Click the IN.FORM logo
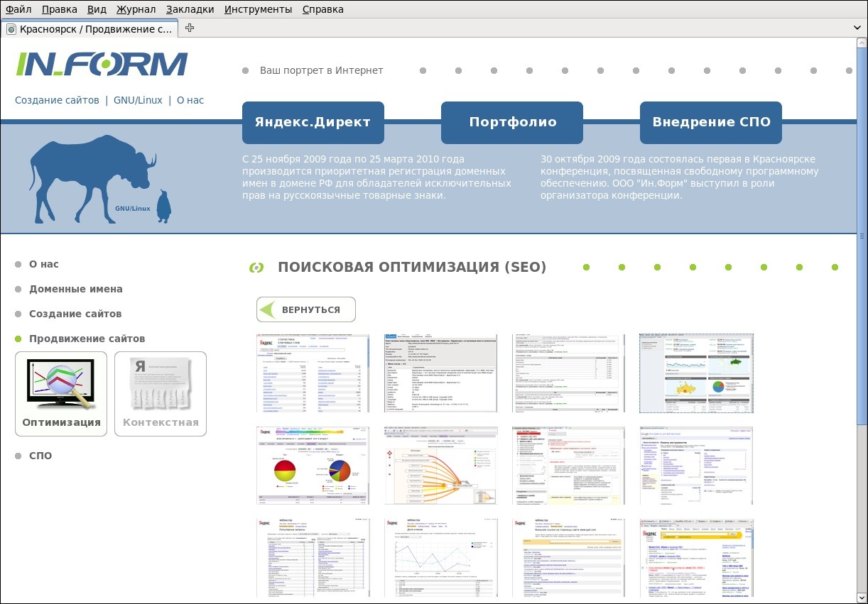 tap(102, 64)
